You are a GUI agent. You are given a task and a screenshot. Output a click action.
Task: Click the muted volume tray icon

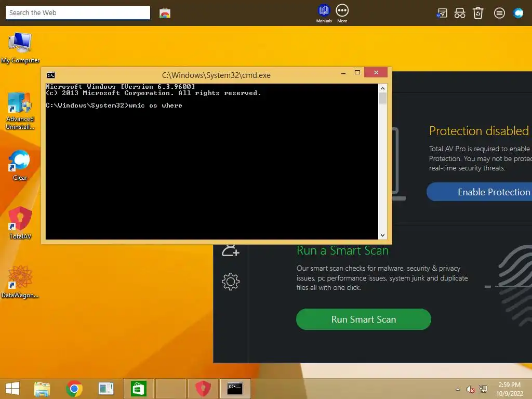[x=470, y=389]
